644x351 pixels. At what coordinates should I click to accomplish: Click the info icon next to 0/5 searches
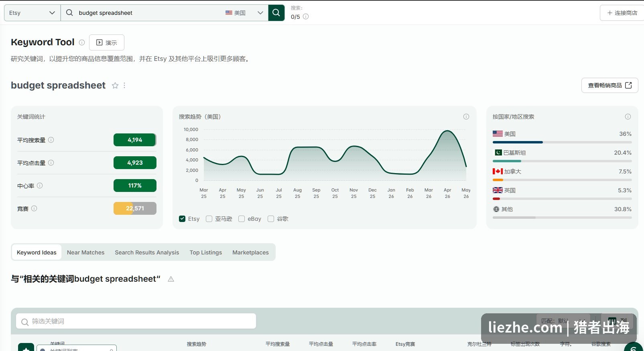pos(306,16)
